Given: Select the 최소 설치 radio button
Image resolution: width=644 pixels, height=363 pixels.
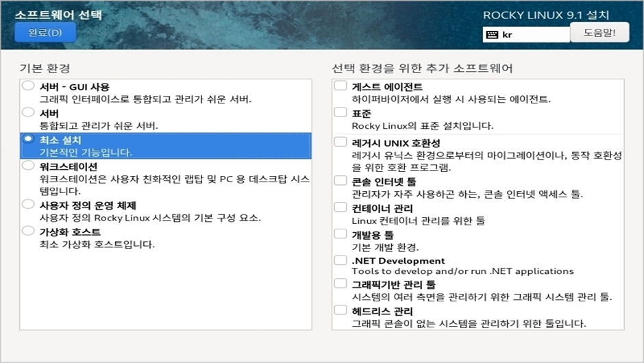Looking at the screenshot, I should point(28,139).
